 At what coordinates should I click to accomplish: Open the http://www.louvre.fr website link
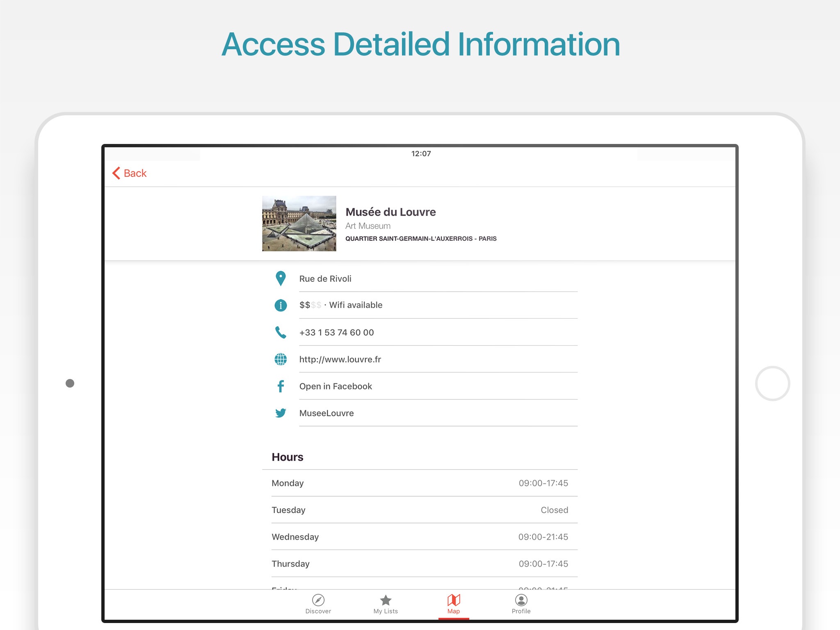pos(340,359)
